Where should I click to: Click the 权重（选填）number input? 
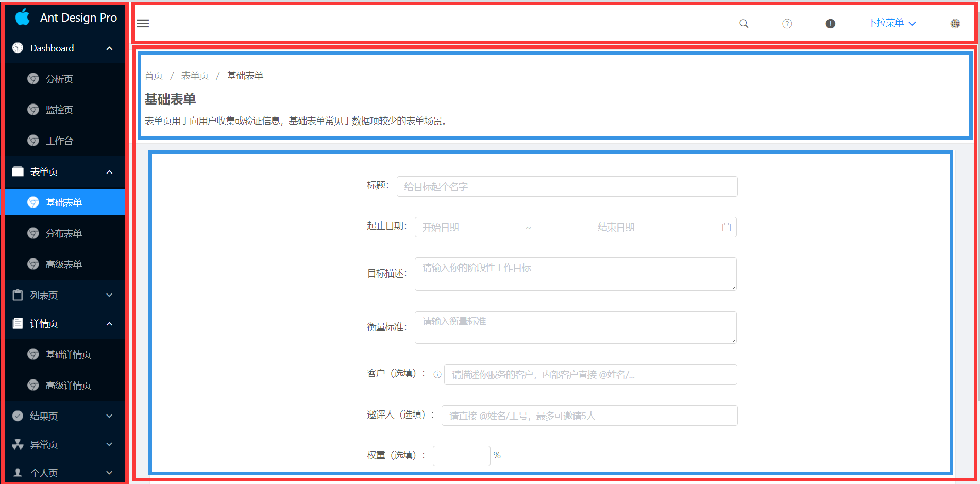pos(461,456)
